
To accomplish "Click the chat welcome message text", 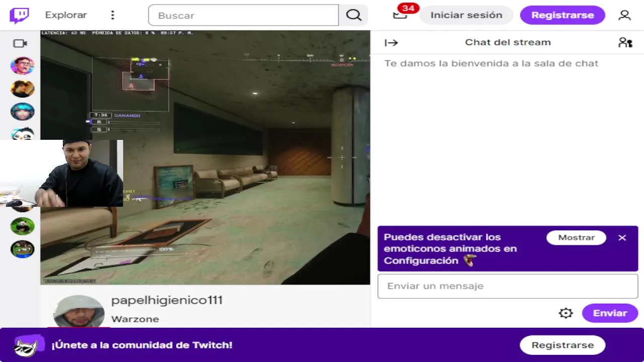I will coord(491,63).
